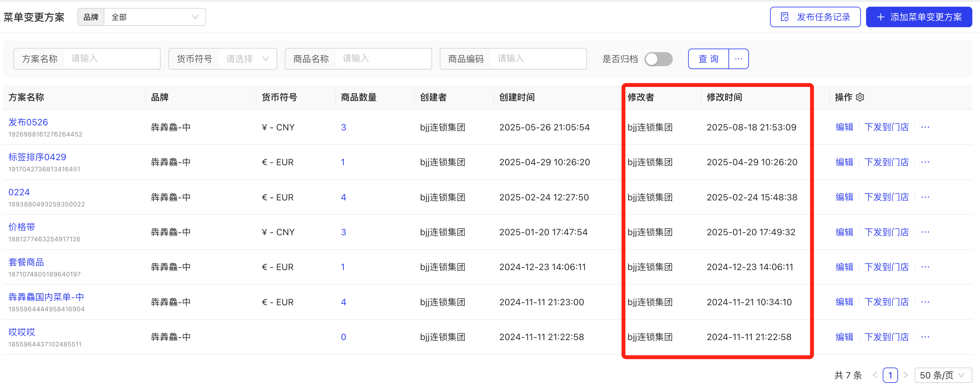Viewport: 980px width, 388px height.
Task: Open more-actions ellipsis in 标签排序0429 row
Action: [925, 162]
